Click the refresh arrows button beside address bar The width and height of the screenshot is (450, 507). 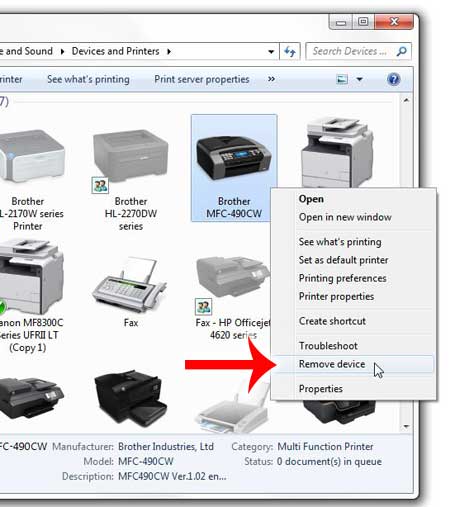pos(290,52)
